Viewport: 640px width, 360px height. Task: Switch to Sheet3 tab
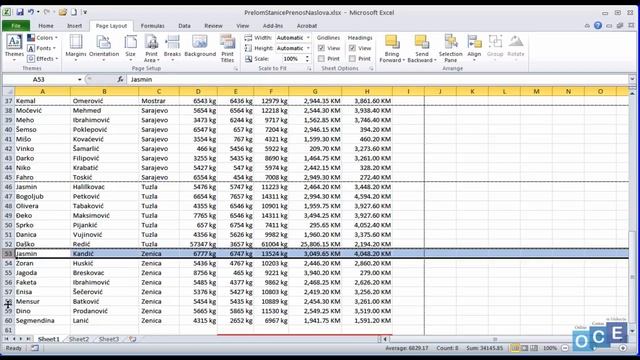coord(109,339)
